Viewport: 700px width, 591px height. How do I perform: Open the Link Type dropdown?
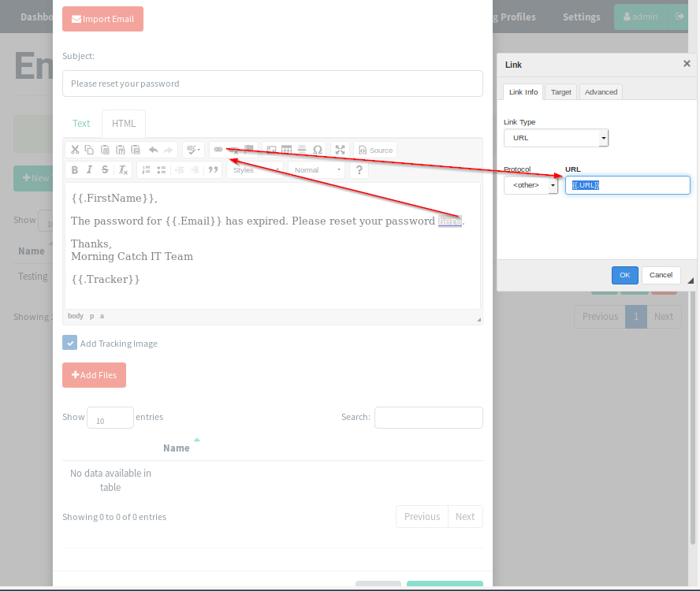556,138
